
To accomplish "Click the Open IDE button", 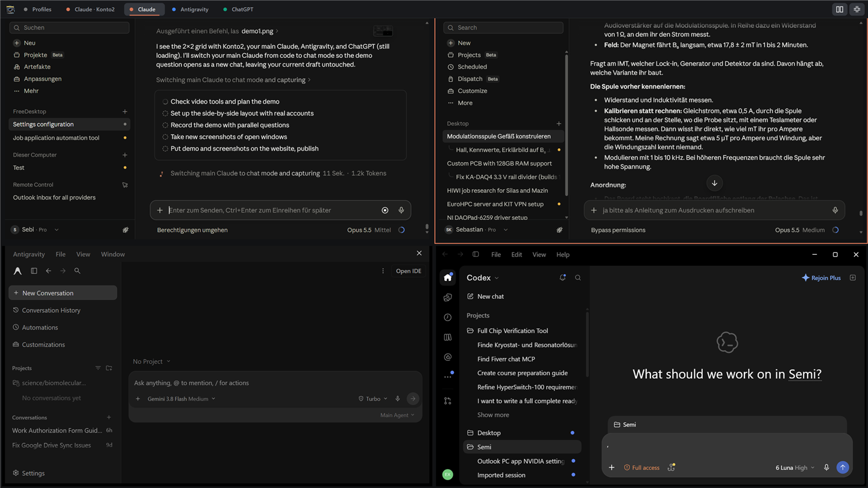I will click(x=409, y=271).
